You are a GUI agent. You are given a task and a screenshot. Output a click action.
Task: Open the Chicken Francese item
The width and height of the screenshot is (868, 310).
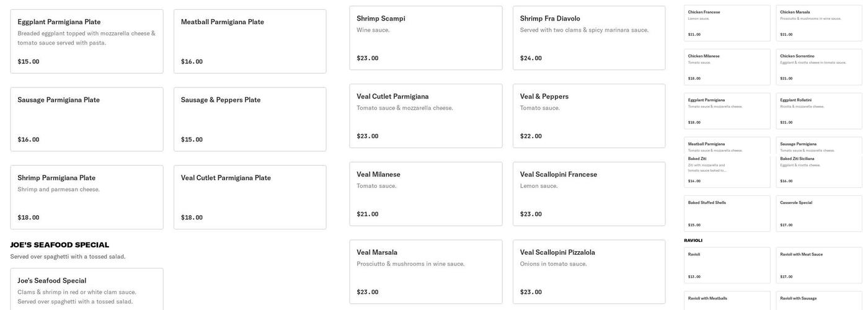pyautogui.click(x=727, y=24)
